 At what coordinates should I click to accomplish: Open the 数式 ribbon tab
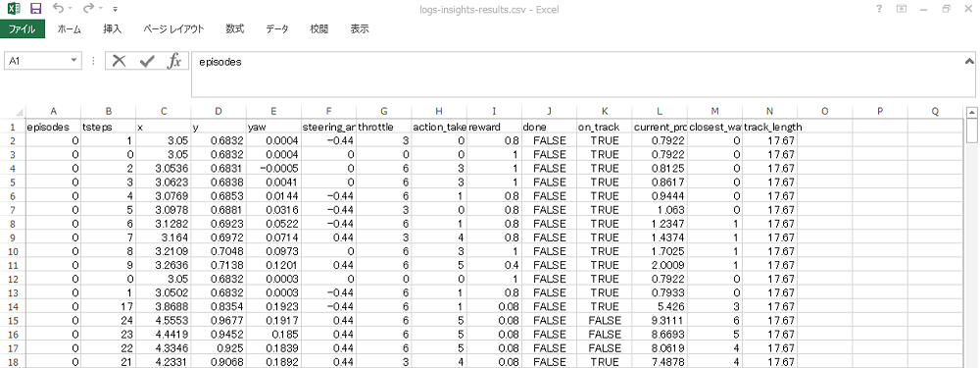(x=235, y=29)
